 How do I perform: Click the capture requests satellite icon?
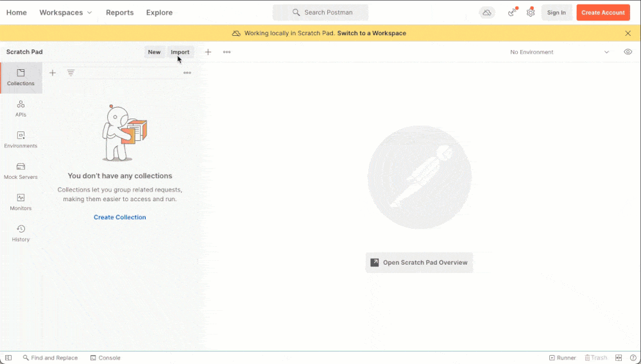[x=513, y=13]
